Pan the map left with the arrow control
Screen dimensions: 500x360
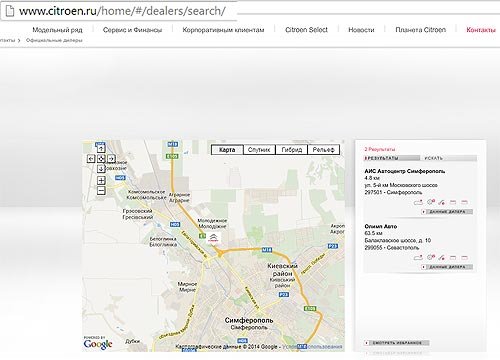[x=91, y=159]
